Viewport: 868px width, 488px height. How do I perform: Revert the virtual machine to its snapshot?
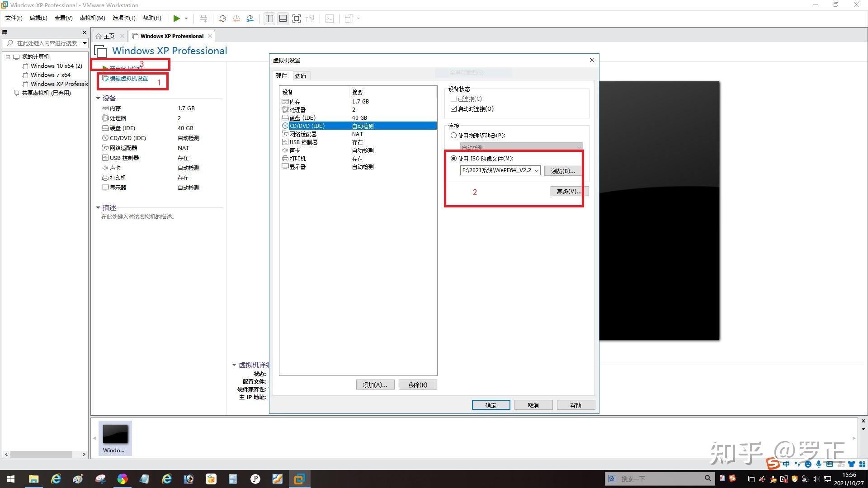[236, 19]
